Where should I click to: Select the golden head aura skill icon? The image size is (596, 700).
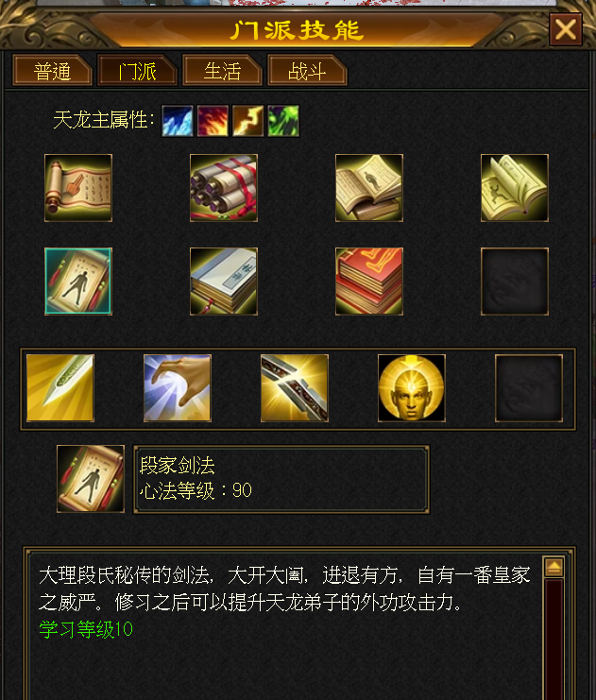(x=412, y=388)
